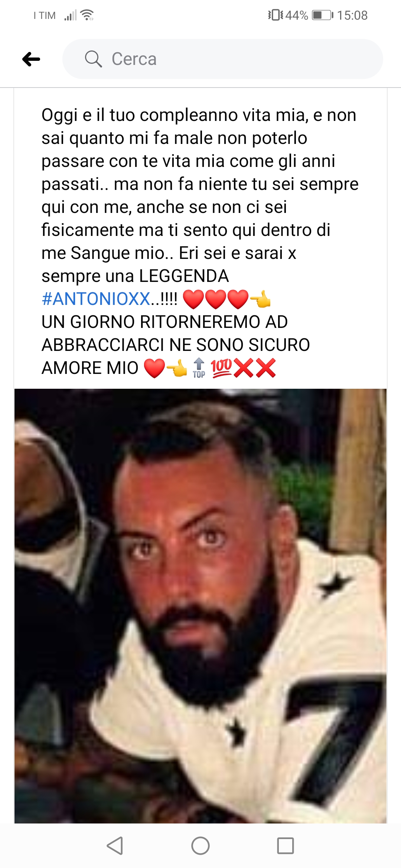Image resolution: width=401 pixels, height=868 pixels.
Task: Open the #ANTONIOXX hashtag link
Action: [96, 299]
